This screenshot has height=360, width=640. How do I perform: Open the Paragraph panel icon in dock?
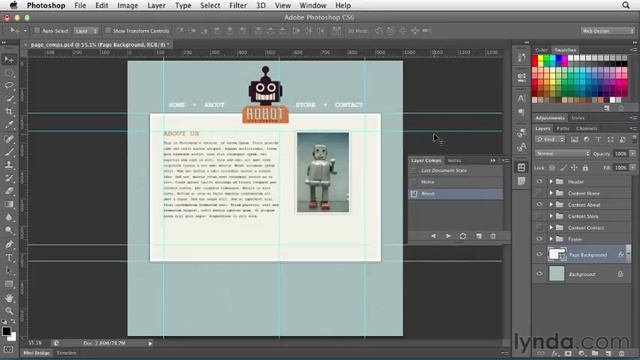coord(521,112)
